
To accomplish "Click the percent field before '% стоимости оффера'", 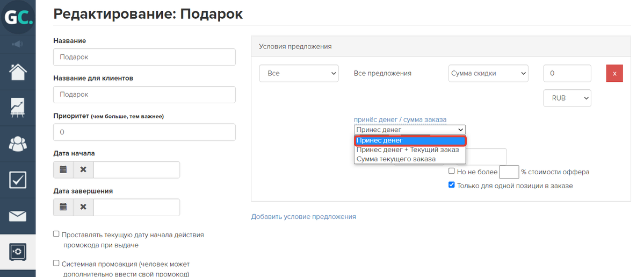I will click(x=509, y=172).
